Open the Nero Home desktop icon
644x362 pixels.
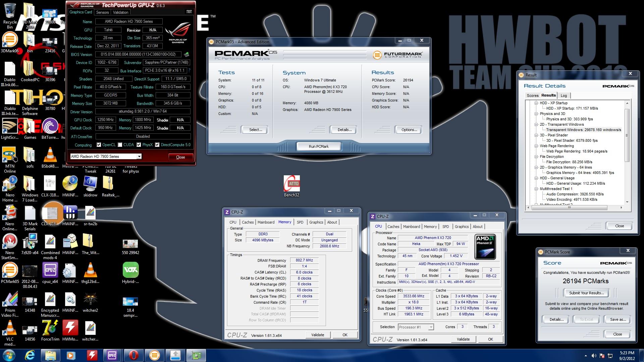10,189
